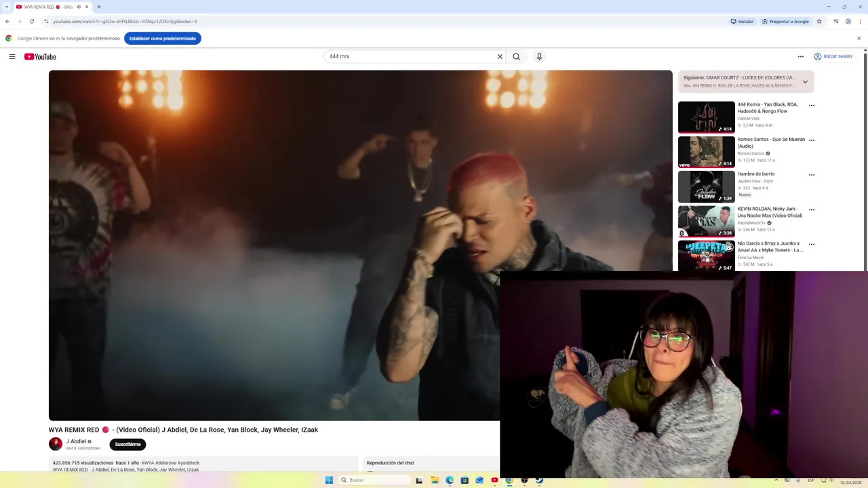Click 'Nio Garcia x Brray' video title

770,247
